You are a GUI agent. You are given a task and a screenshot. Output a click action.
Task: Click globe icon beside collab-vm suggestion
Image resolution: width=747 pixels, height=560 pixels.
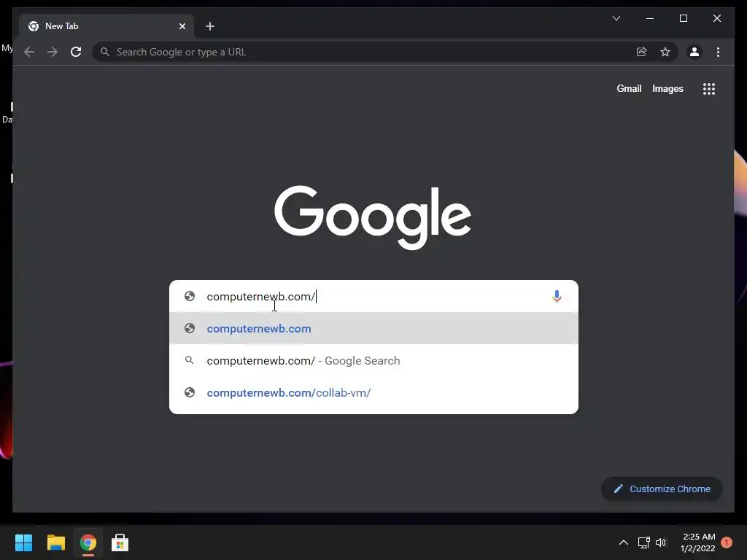pyautogui.click(x=190, y=392)
